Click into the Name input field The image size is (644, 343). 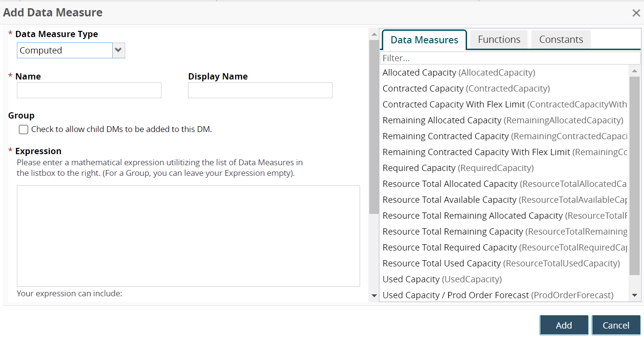pos(89,91)
